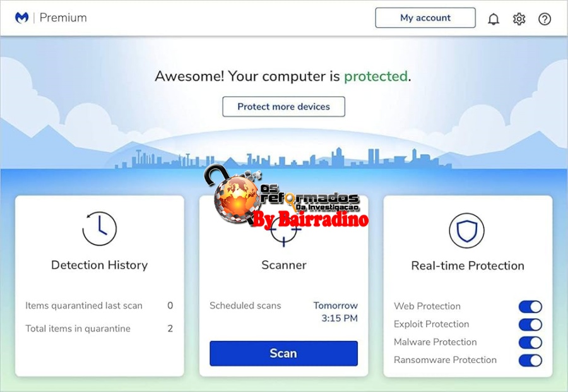Click the Tomorrow 3:15 PM scheduled scan link

[336, 312]
